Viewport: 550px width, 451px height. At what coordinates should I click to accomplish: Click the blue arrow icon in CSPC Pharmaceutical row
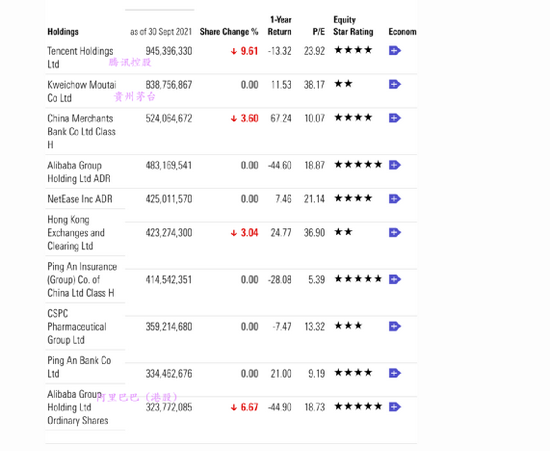395,327
